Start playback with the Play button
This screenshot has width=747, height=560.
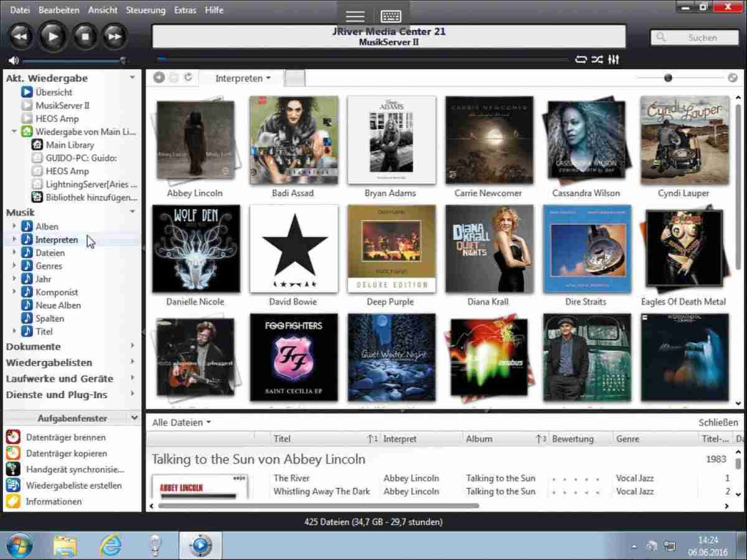(x=53, y=37)
